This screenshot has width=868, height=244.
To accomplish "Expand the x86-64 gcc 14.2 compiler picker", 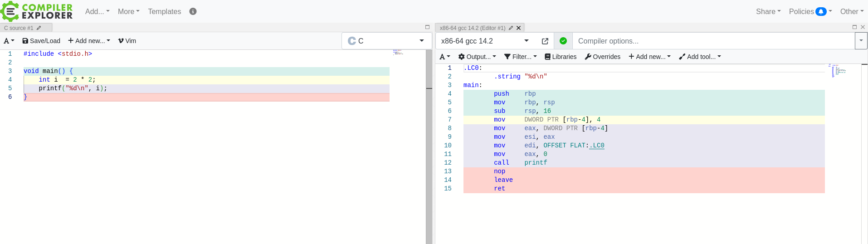I will (x=485, y=41).
